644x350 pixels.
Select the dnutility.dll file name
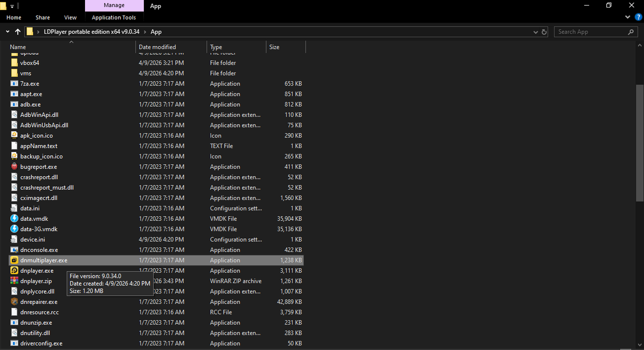(x=35, y=333)
